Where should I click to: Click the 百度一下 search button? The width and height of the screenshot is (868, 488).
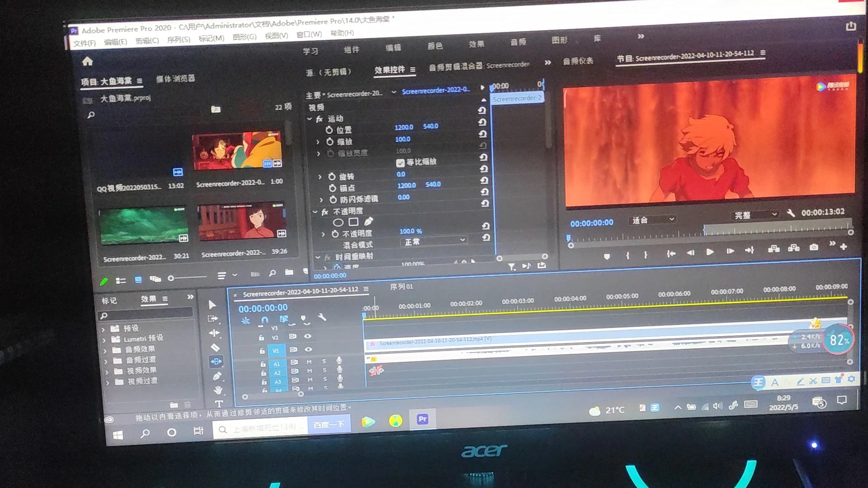pos(329,425)
